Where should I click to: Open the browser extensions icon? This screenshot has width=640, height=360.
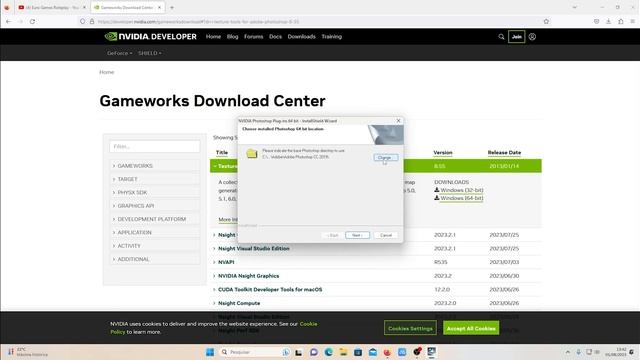pos(620,21)
